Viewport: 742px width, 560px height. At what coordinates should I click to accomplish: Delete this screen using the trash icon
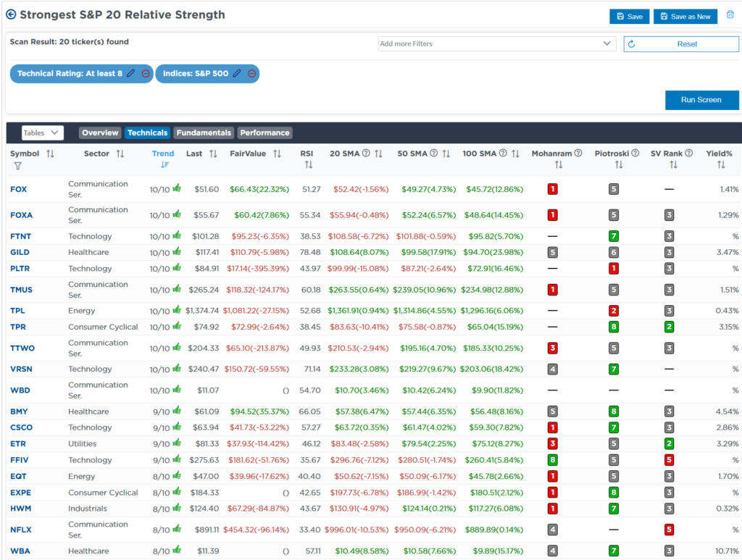click(x=730, y=15)
